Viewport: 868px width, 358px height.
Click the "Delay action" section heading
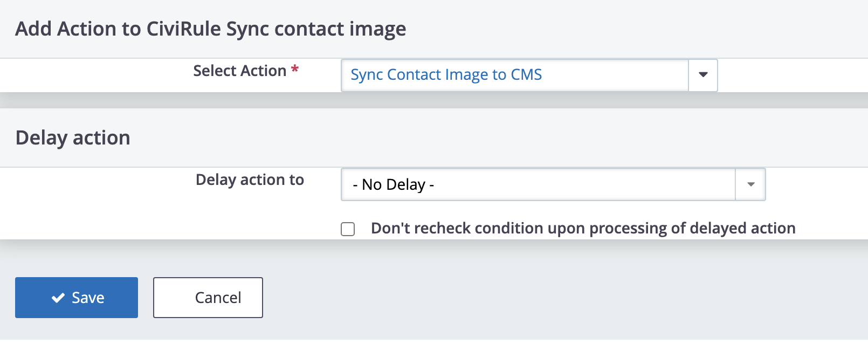[73, 137]
